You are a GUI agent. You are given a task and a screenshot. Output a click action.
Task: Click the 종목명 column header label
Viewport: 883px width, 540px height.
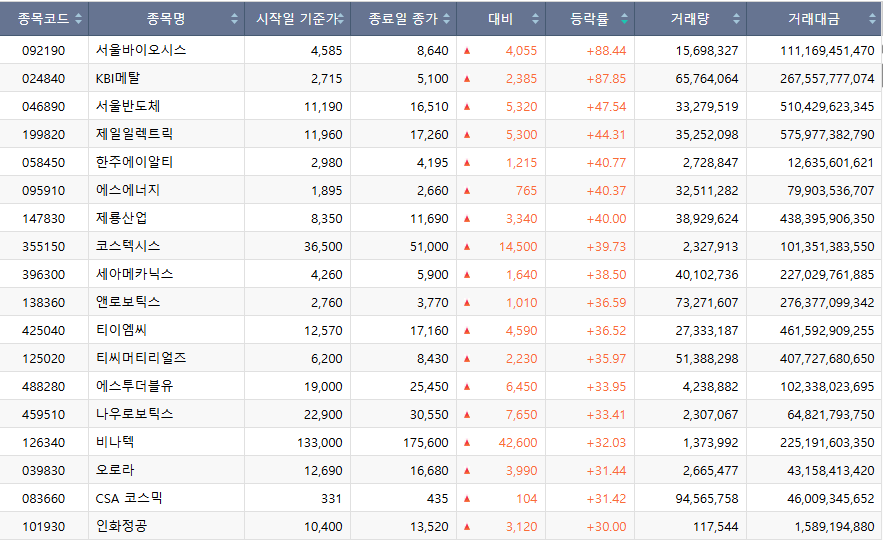pos(166,19)
